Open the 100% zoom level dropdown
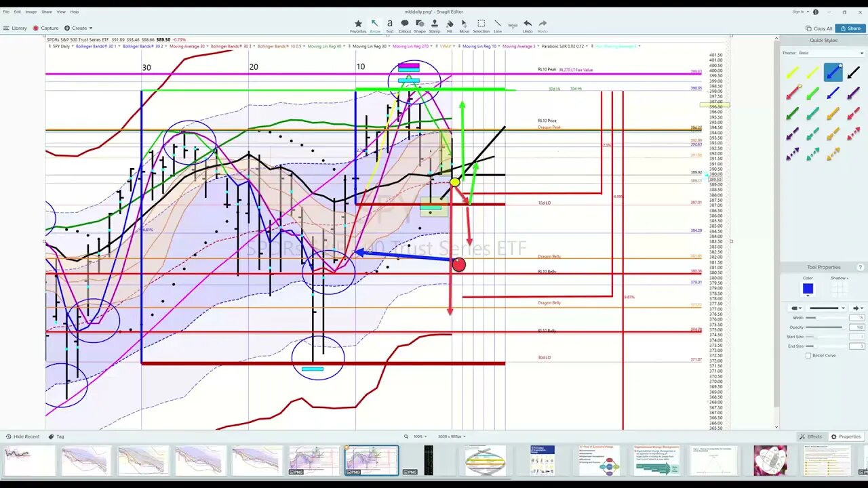Image resolution: width=868 pixels, height=488 pixels. click(419, 436)
